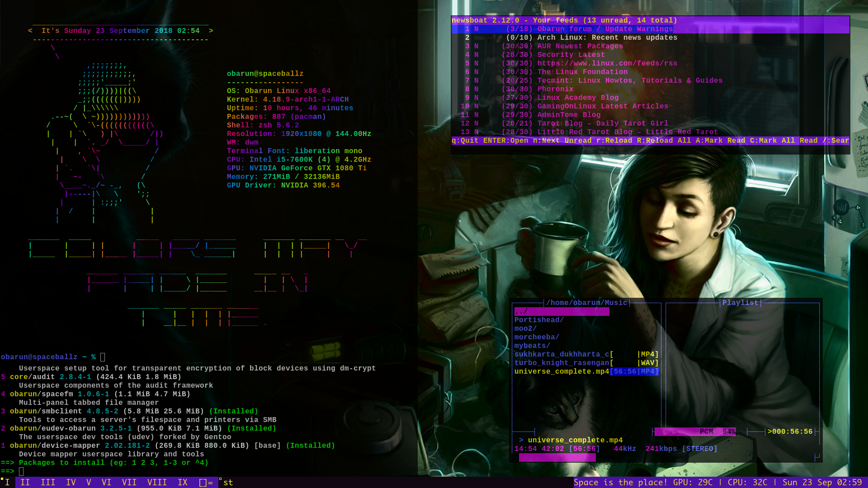Select Arch Linux: Recent news updates feed
This screenshot has width=868, height=488.
pos(650,38)
